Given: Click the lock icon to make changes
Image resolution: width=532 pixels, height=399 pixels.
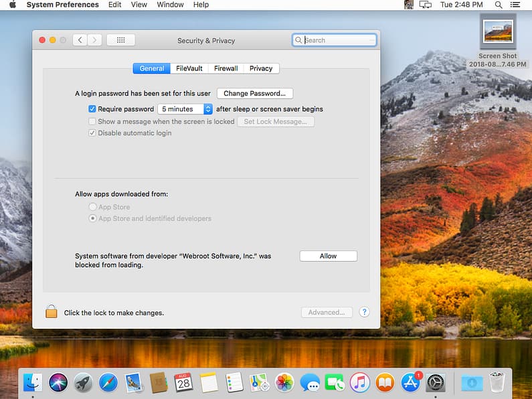Looking at the screenshot, I should coord(51,312).
